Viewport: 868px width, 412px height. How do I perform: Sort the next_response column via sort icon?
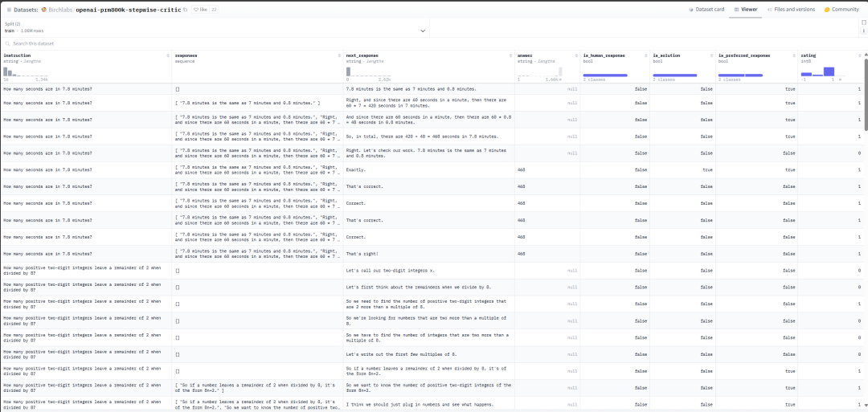click(x=510, y=55)
